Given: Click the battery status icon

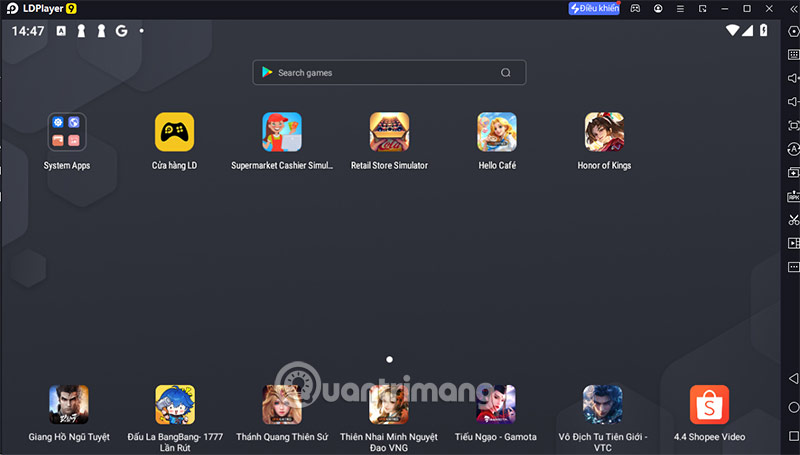Looking at the screenshot, I should (x=764, y=30).
